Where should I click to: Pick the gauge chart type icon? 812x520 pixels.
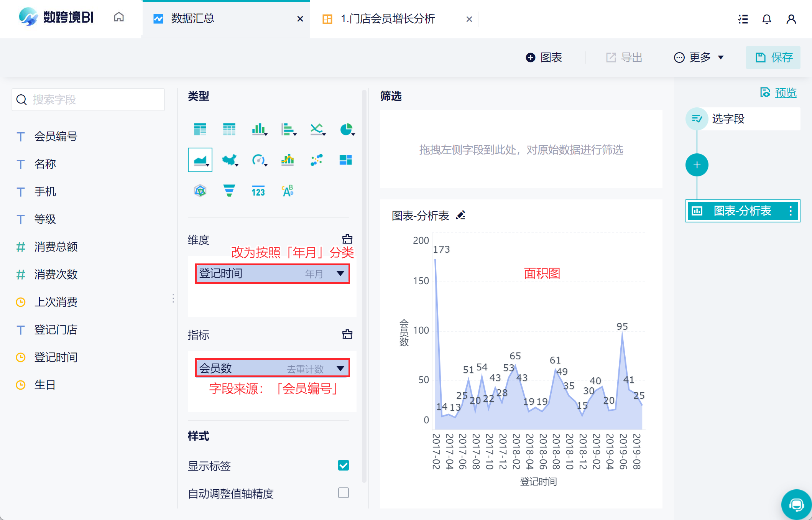pyautogui.click(x=258, y=160)
